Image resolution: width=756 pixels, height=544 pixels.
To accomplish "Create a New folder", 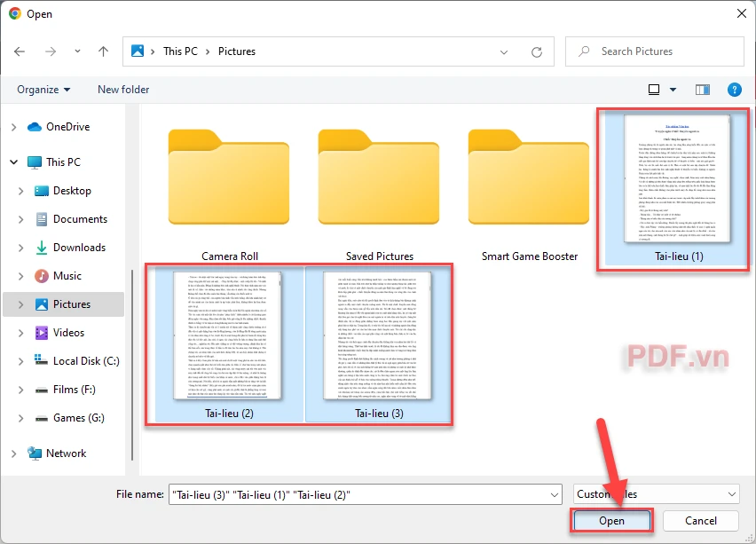I will [123, 90].
